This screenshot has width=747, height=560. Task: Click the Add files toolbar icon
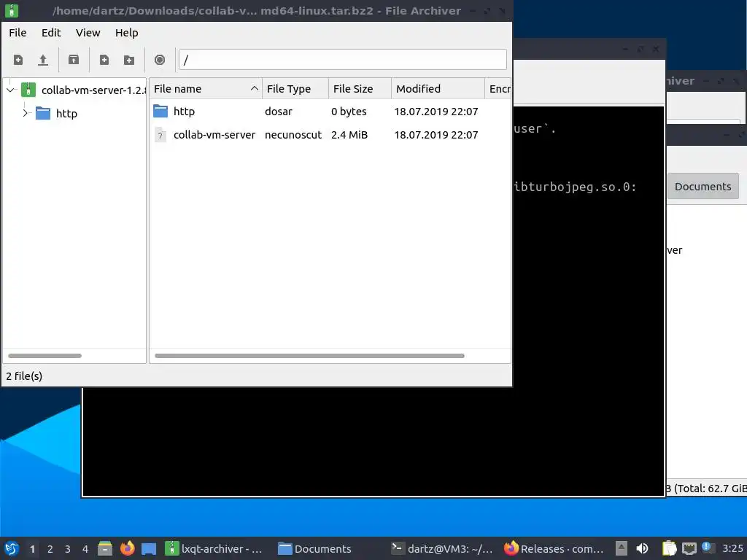[x=104, y=60]
